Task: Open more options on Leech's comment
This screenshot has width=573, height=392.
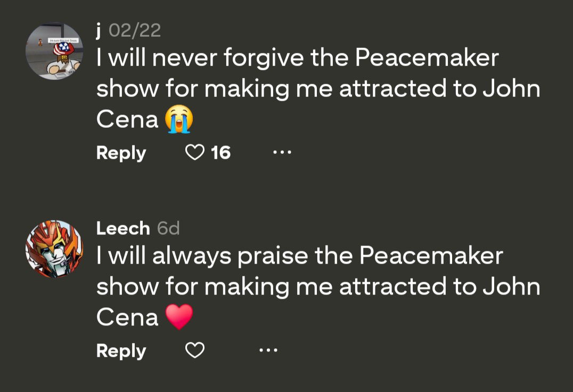Action: point(268,350)
